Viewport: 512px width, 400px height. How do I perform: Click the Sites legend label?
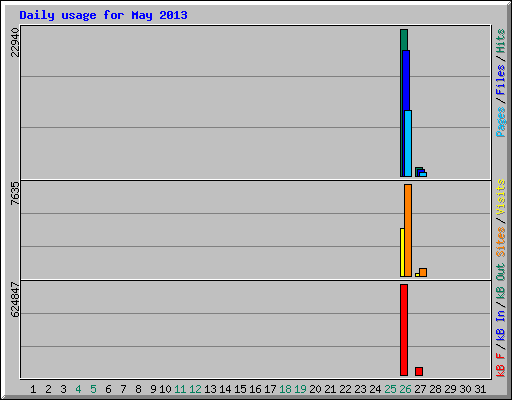coord(501,242)
